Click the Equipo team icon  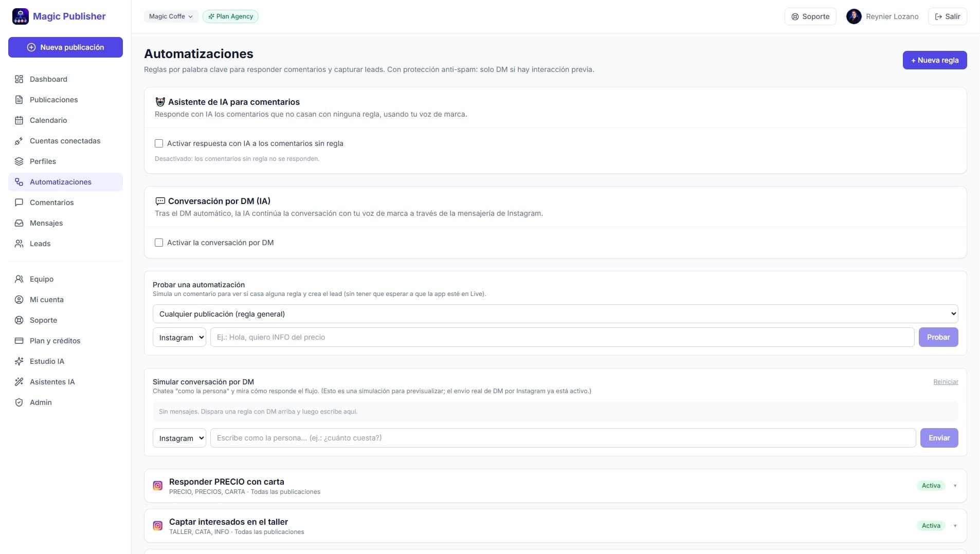point(19,279)
